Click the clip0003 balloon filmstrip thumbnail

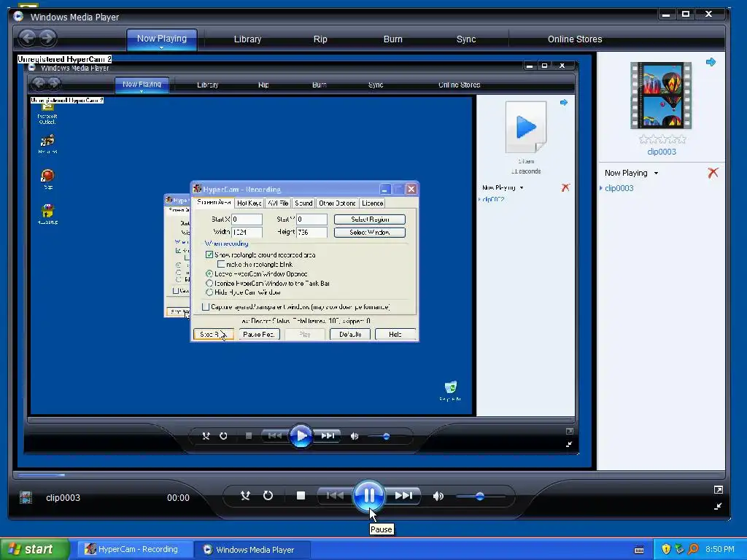(x=661, y=96)
